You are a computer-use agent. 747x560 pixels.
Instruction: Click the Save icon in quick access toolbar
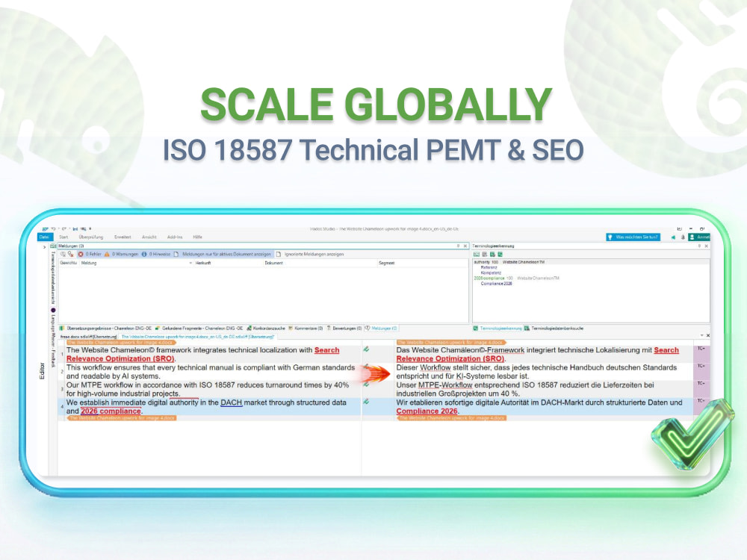(75, 229)
